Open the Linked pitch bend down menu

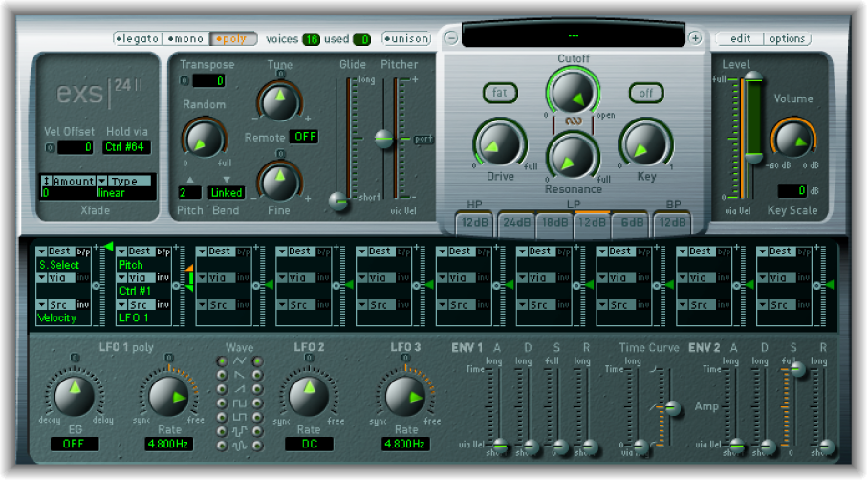point(227,192)
